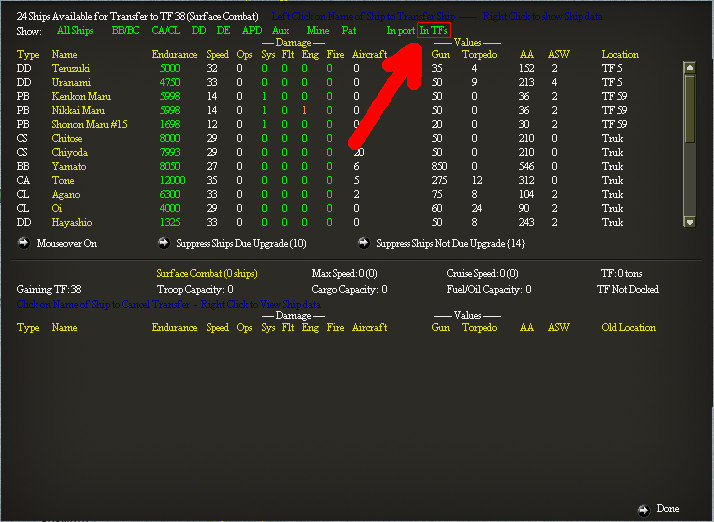Select the scrollbar thumb of ship list
The height and width of the screenshot is (522, 714).
tap(689, 108)
